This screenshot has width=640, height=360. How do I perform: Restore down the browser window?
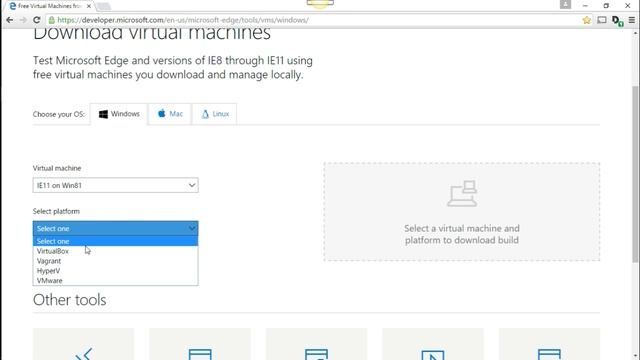click(x=606, y=6)
